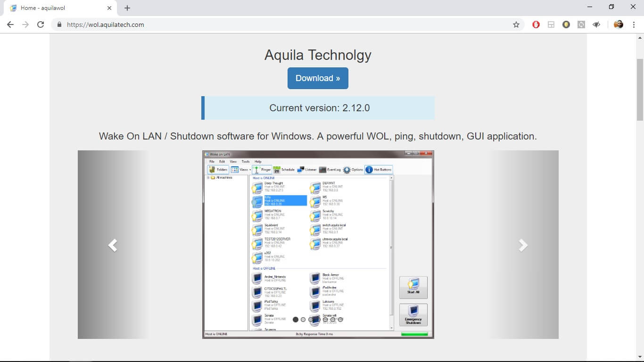644x362 pixels.
Task: Bookmark this page with the star icon
Action: 516,25
